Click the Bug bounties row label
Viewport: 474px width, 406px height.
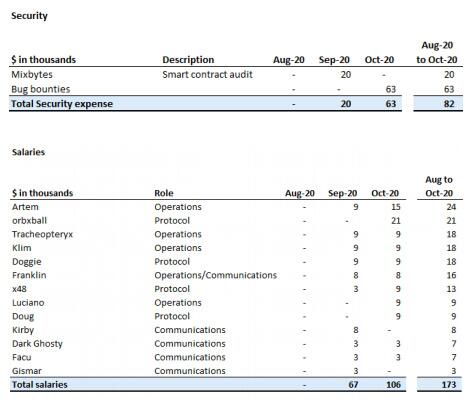[x=41, y=89]
